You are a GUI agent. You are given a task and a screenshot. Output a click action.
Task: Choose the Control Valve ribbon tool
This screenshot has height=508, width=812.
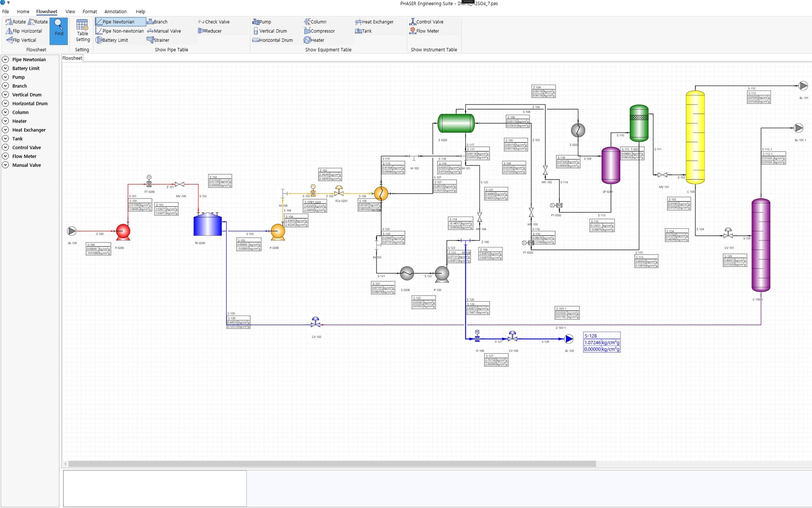[x=427, y=22]
